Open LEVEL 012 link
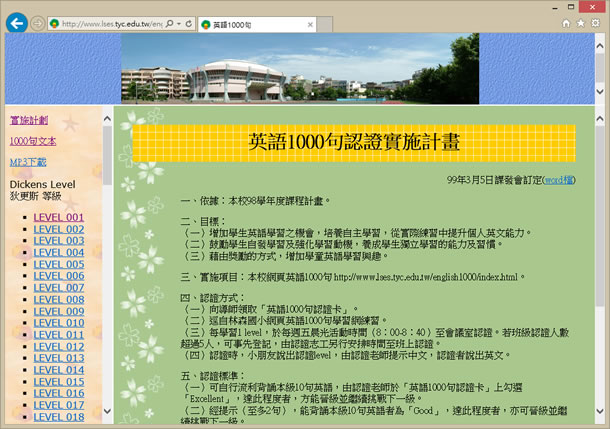The image size is (610, 429). pyautogui.click(x=59, y=347)
